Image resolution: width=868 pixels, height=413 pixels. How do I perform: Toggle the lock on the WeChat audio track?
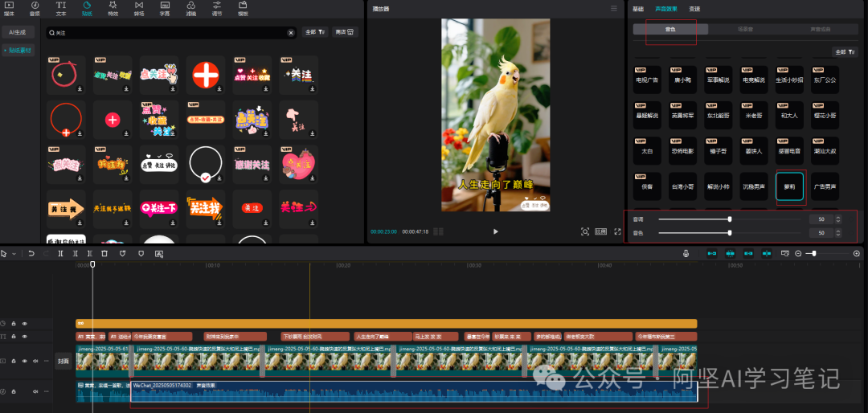pyautogui.click(x=13, y=391)
